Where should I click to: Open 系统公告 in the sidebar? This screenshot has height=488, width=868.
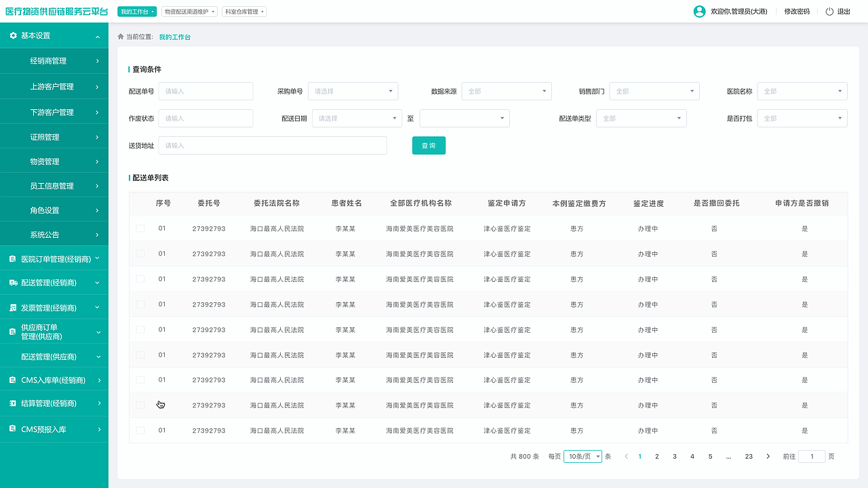[54, 235]
